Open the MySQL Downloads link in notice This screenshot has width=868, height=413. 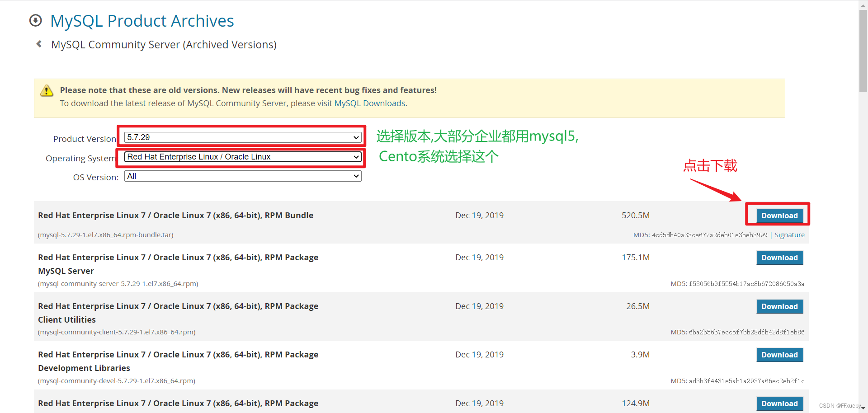pos(370,103)
